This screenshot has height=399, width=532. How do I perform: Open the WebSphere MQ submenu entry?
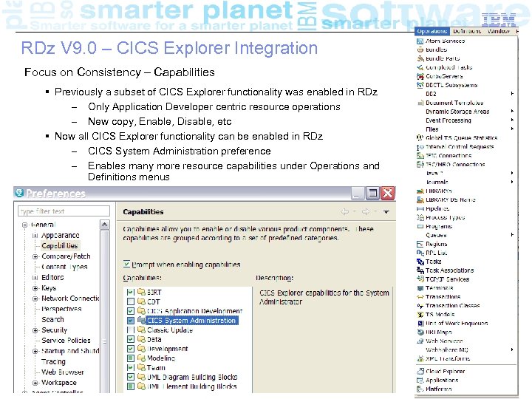pos(467,349)
